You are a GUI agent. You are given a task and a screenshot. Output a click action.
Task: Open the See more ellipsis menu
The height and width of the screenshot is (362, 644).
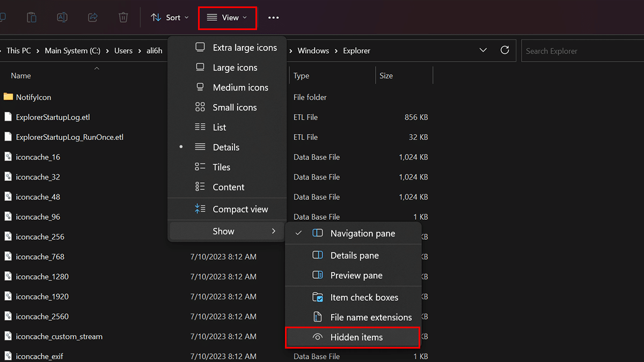click(x=274, y=18)
